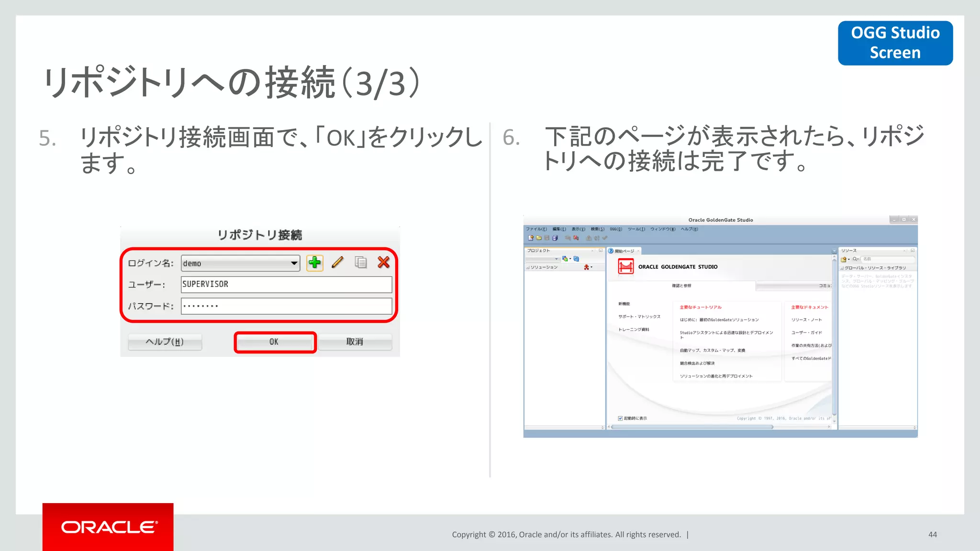Click the ヘルプ(H) button in dialog
The height and width of the screenshot is (551, 980).
[165, 342]
